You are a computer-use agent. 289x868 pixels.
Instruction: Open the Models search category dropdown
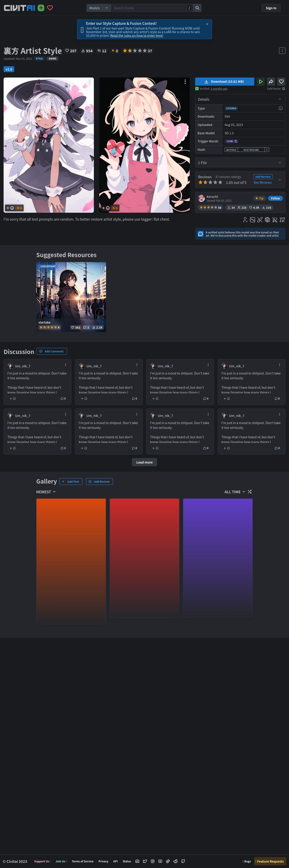click(99, 8)
